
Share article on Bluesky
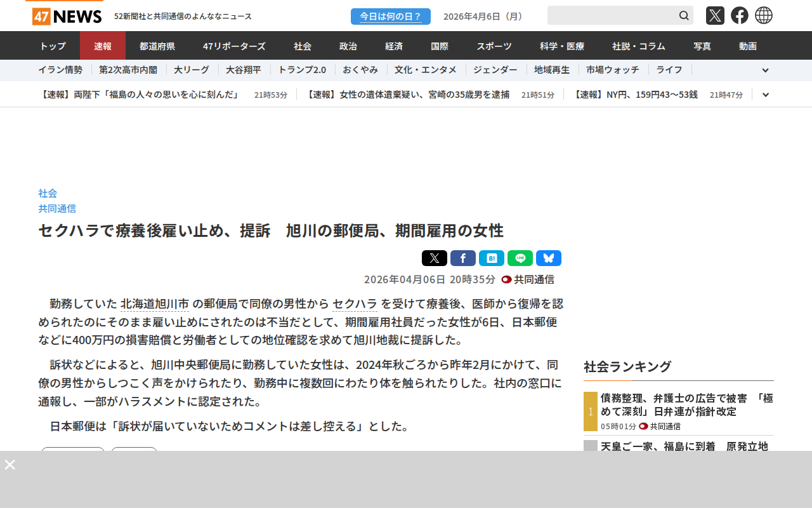(x=549, y=258)
